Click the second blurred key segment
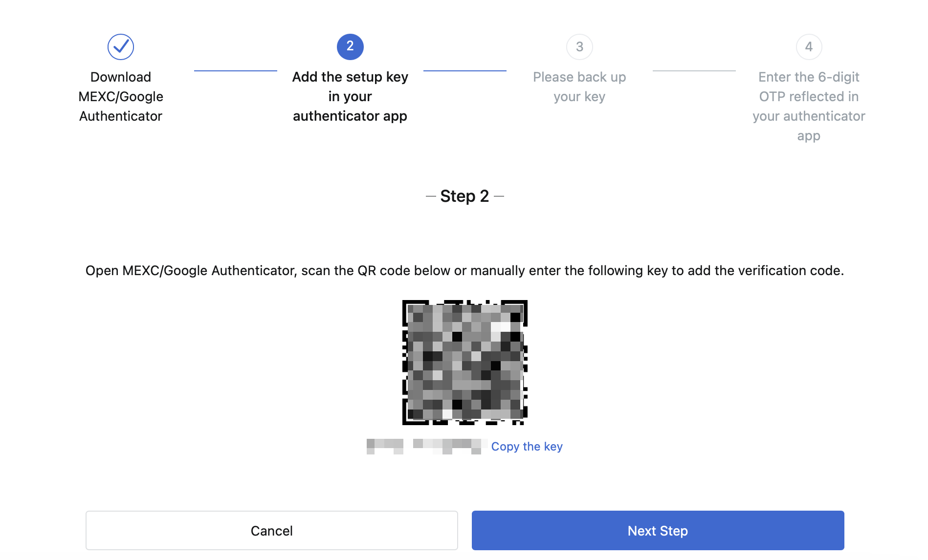The width and height of the screenshot is (928, 560). [450, 447]
